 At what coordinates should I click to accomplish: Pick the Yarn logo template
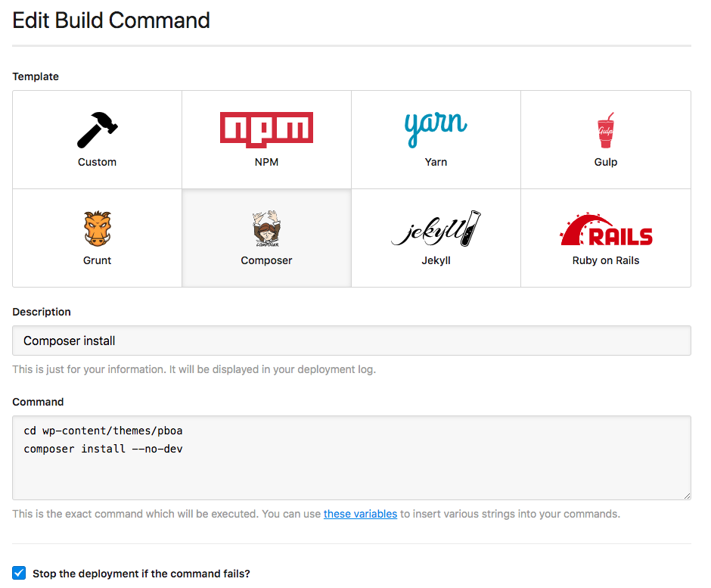pos(436,129)
